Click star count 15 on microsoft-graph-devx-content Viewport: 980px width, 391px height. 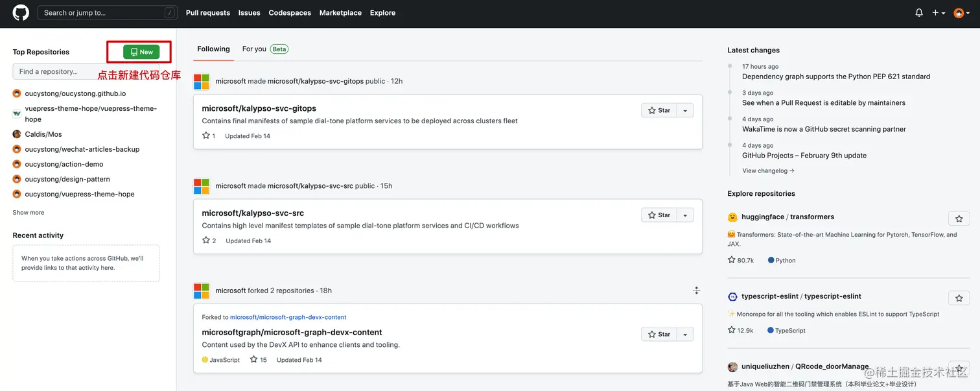[x=258, y=359]
